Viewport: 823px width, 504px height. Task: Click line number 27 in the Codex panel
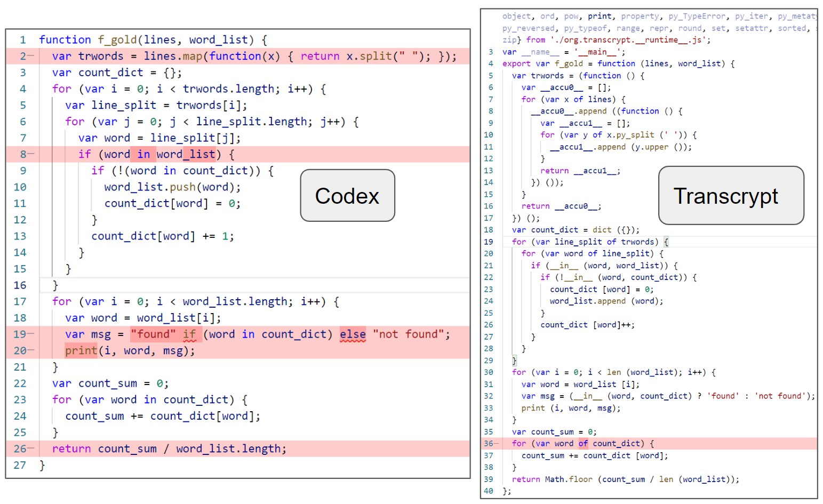pos(20,466)
